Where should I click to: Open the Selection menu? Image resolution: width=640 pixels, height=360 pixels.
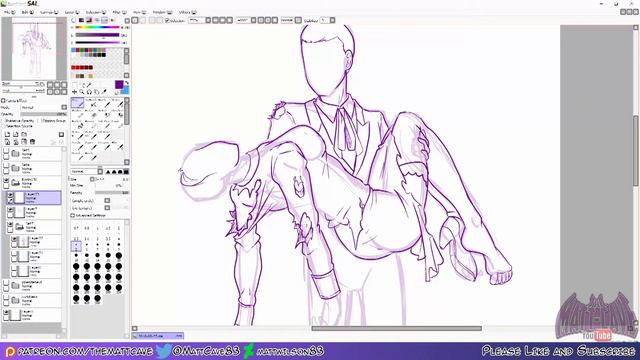[x=96, y=12]
